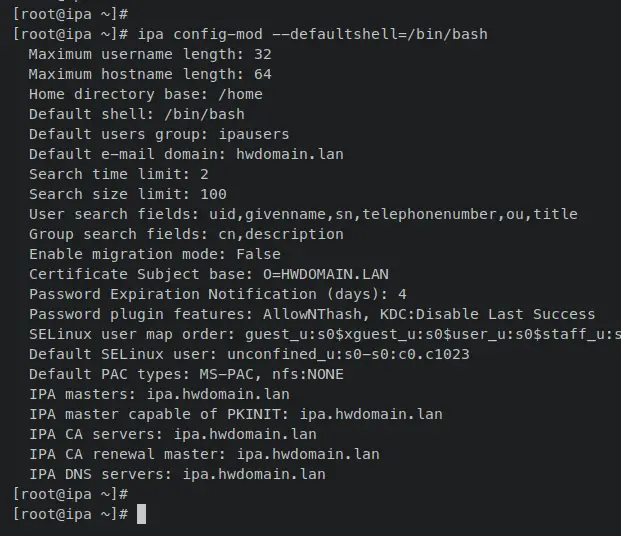This screenshot has height=536, width=621.
Task: Click the False value for migration mode
Action: pos(258,254)
